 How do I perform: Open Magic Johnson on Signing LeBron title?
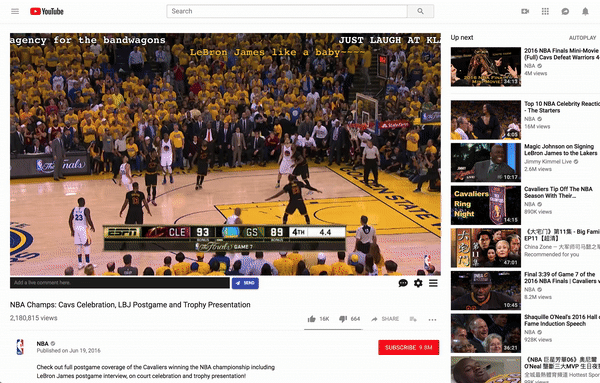561,150
